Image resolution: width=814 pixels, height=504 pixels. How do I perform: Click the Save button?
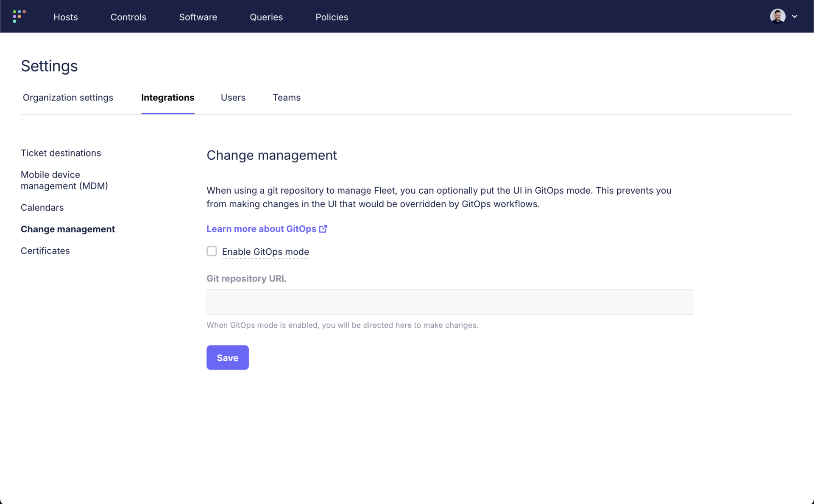coord(228,357)
